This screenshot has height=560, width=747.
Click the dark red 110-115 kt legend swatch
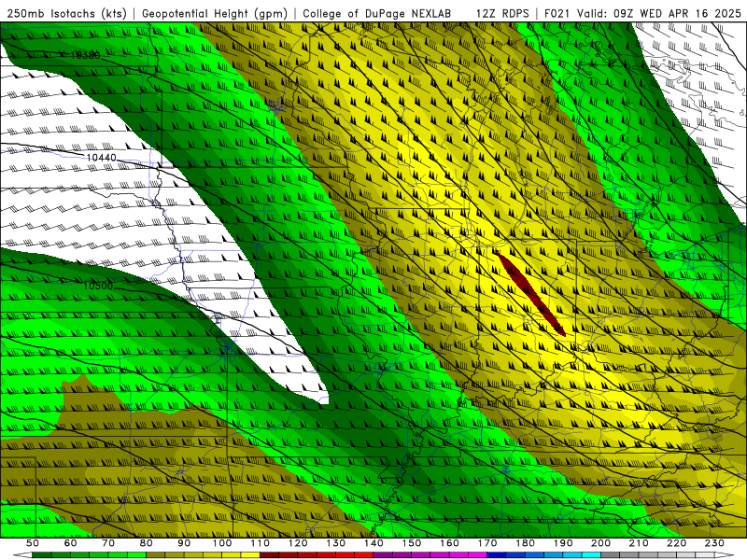click(x=269, y=554)
